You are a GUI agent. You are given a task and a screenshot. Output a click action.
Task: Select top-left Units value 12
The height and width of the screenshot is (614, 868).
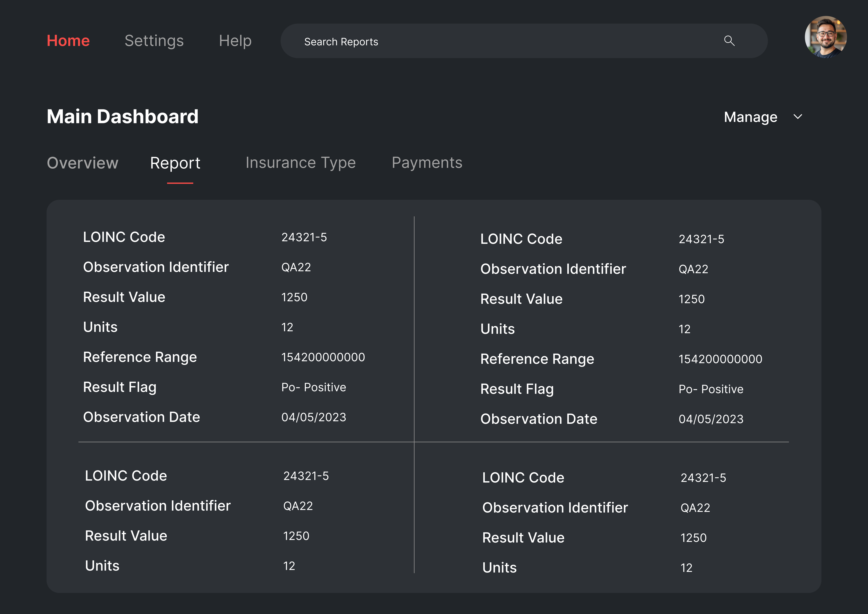click(x=287, y=327)
